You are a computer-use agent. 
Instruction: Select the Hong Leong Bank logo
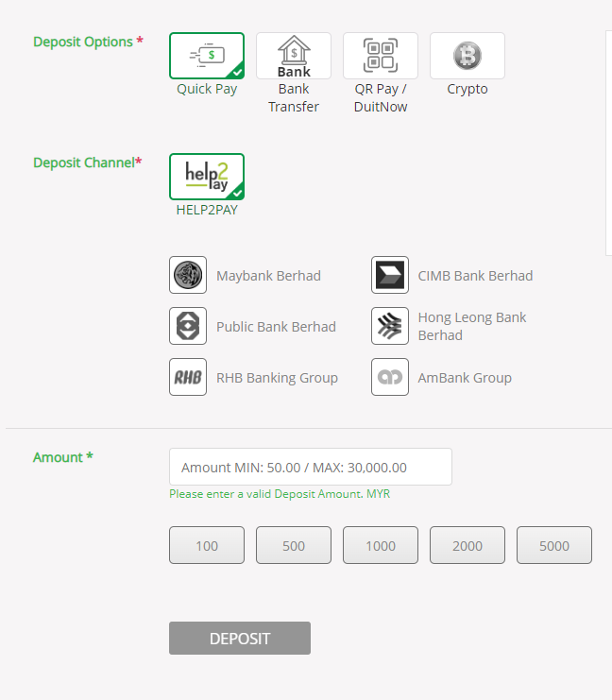click(390, 326)
